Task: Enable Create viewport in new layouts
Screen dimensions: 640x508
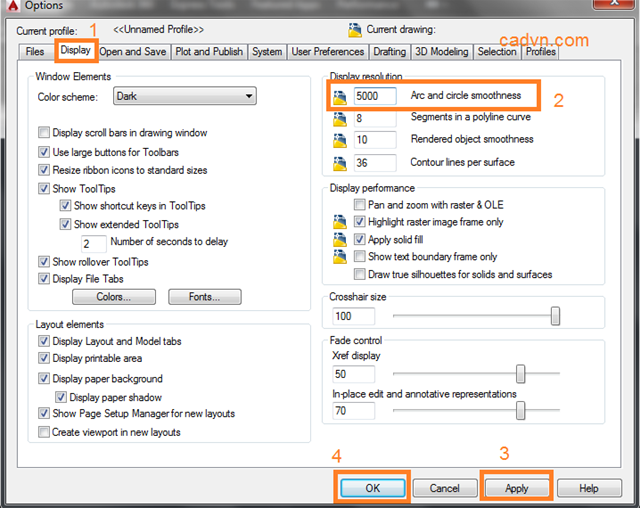Action: pos(44,432)
